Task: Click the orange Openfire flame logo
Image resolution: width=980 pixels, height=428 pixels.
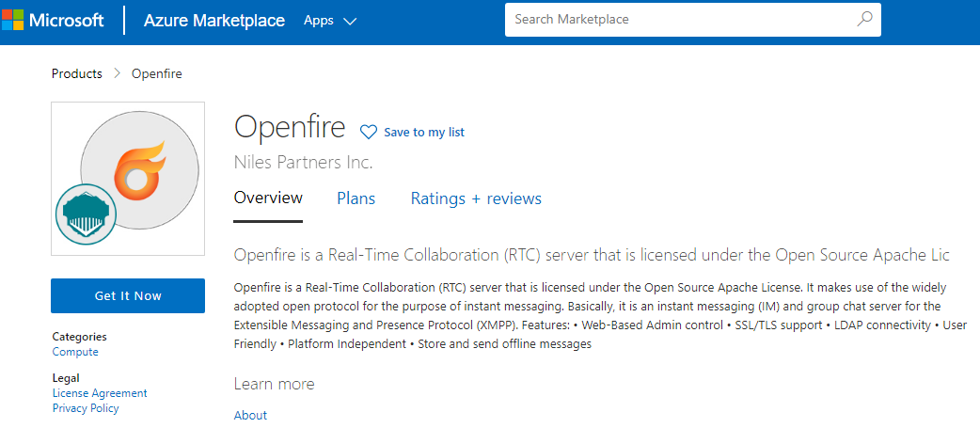Action: pos(139,167)
